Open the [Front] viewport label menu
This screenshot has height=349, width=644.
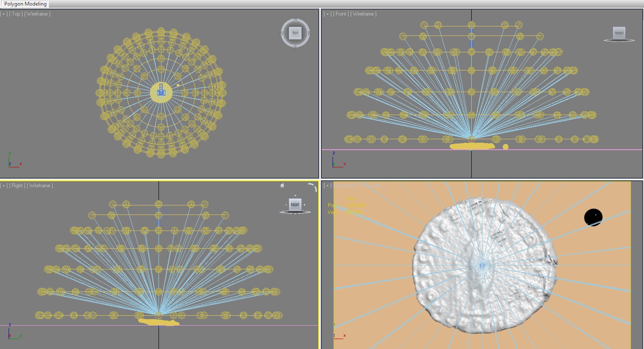coord(341,14)
